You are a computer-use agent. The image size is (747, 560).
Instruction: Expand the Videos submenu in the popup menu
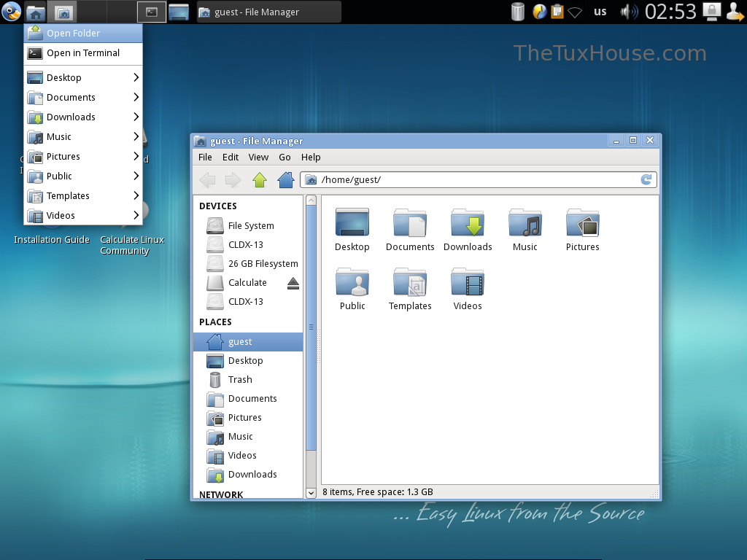(x=136, y=215)
